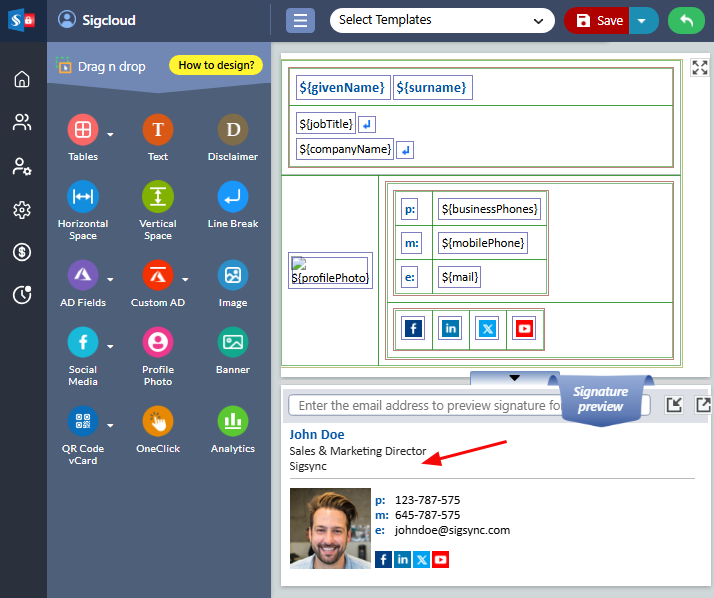
Task: Open the OneClick element icon
Action: (158, 421)
